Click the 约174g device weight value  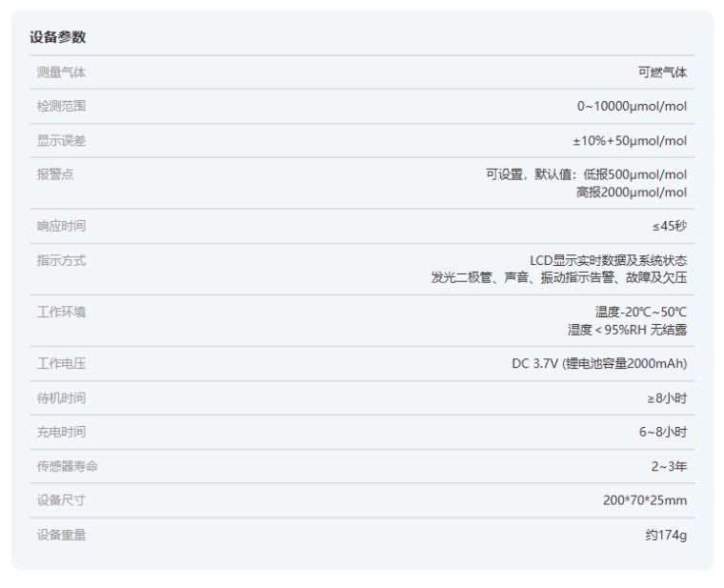665,535
